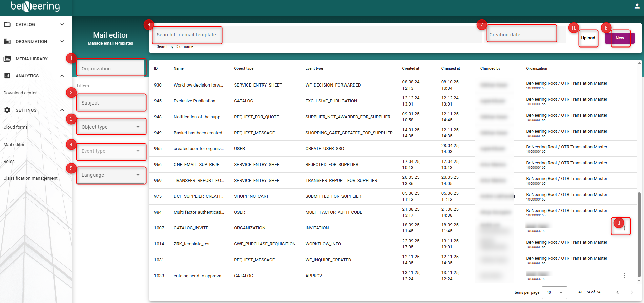
Task: Click the Settings gear icon
Action: tap(7, 110)
